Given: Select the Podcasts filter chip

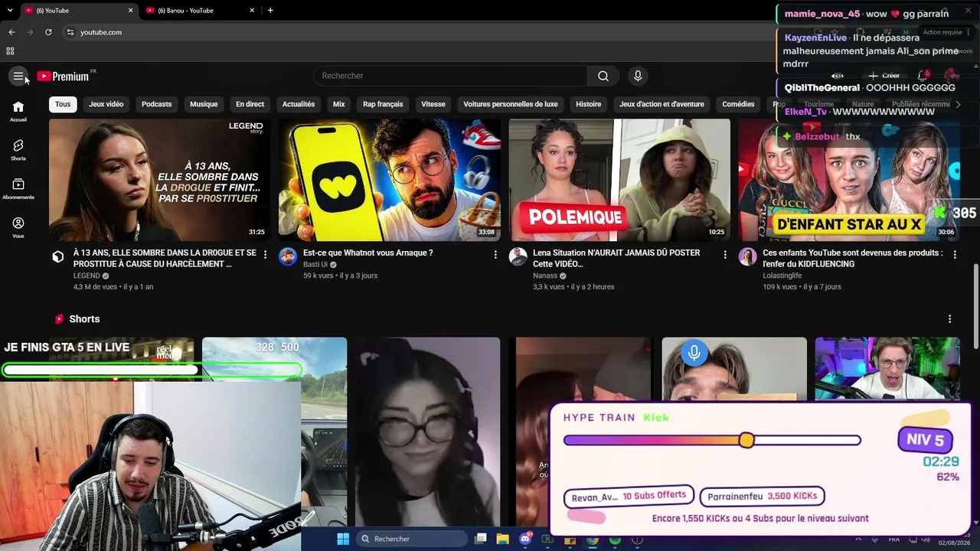Looking at the screenshot, I should 157,104.
